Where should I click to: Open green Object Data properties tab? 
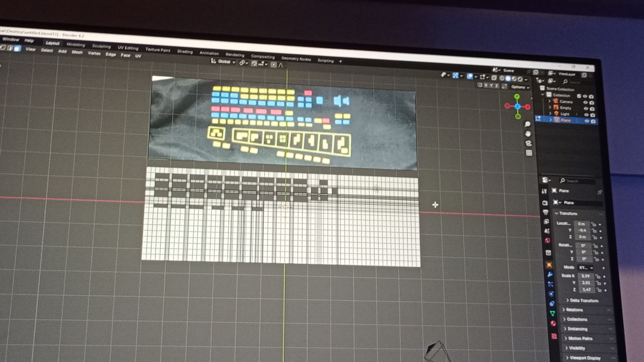tap(552, 313)
